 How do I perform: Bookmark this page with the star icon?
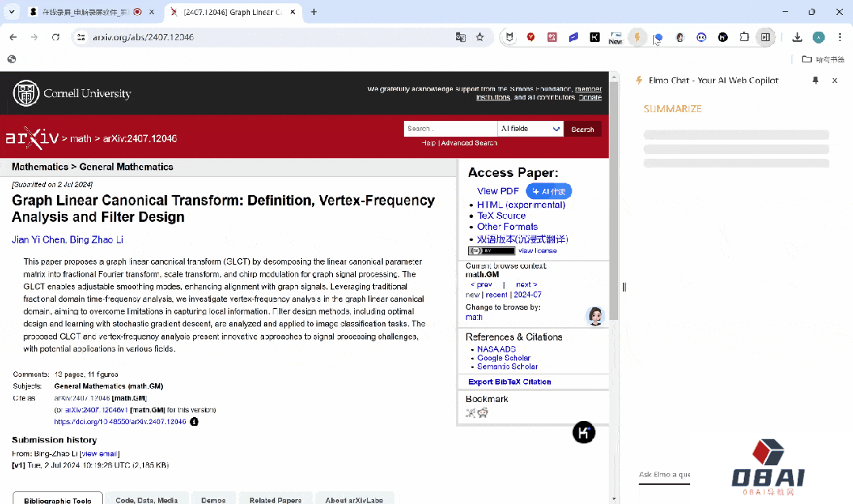point(479,37)
